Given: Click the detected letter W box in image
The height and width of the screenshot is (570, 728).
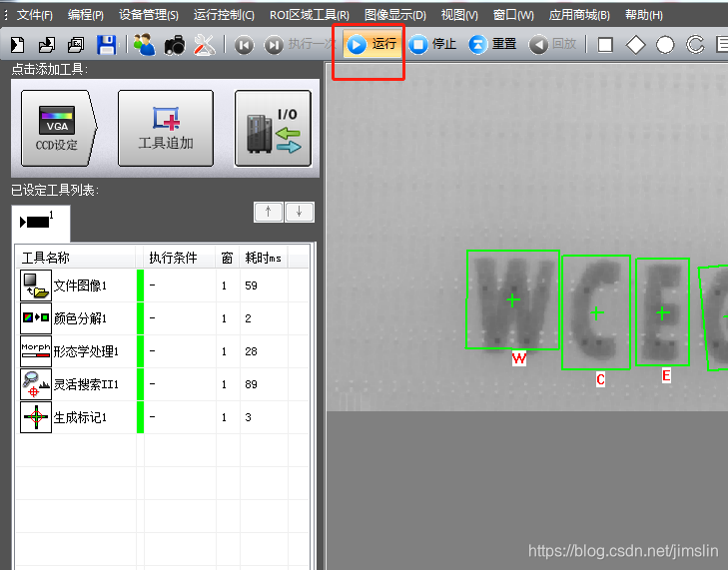Looking at the screenshot, I should tap(512, 299).
